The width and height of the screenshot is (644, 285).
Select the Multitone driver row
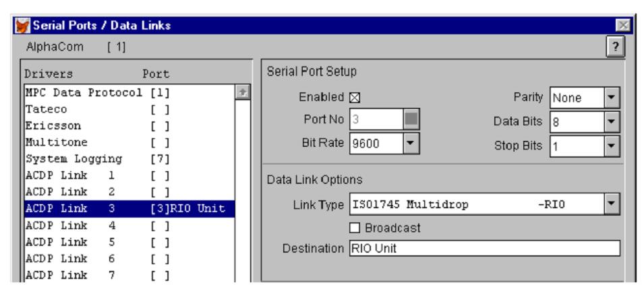click(x=129, y=143)
